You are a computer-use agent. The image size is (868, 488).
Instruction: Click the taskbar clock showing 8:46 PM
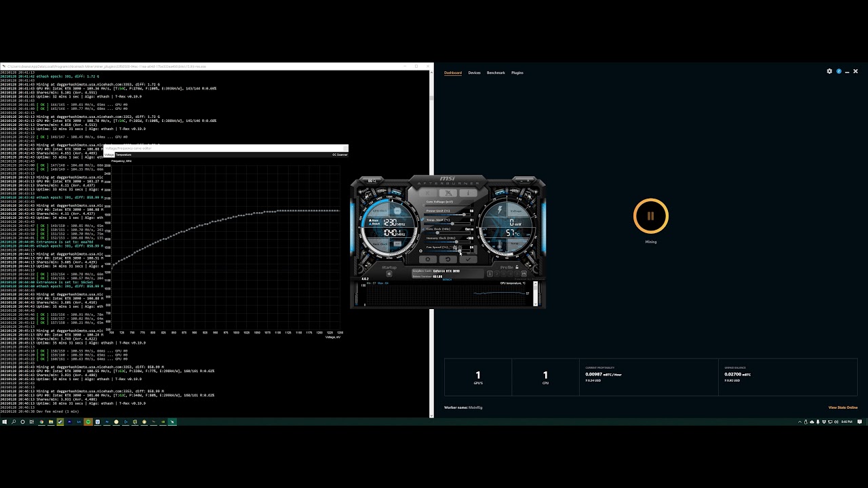click(x=846, y=422)
